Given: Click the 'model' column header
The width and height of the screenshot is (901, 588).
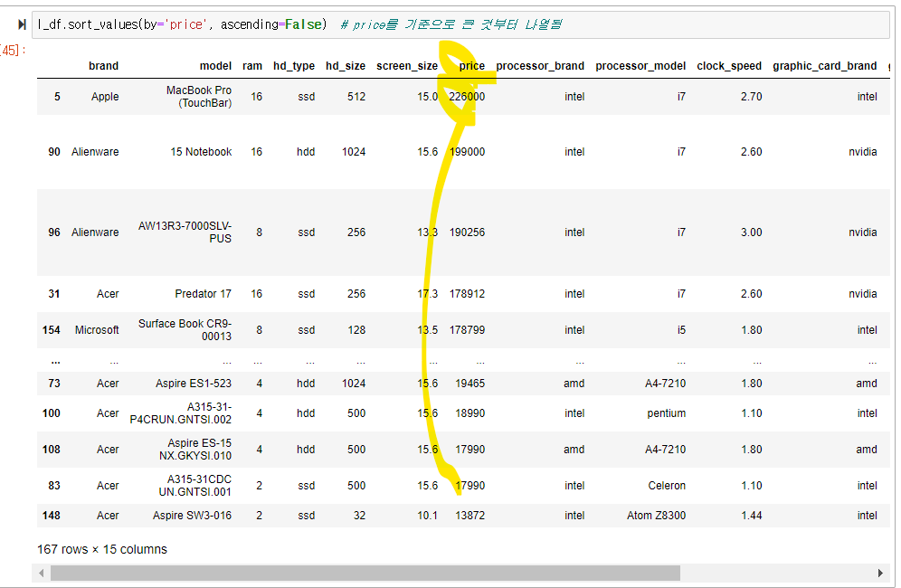Looking at the screenshot, I should tap(215, 66).
